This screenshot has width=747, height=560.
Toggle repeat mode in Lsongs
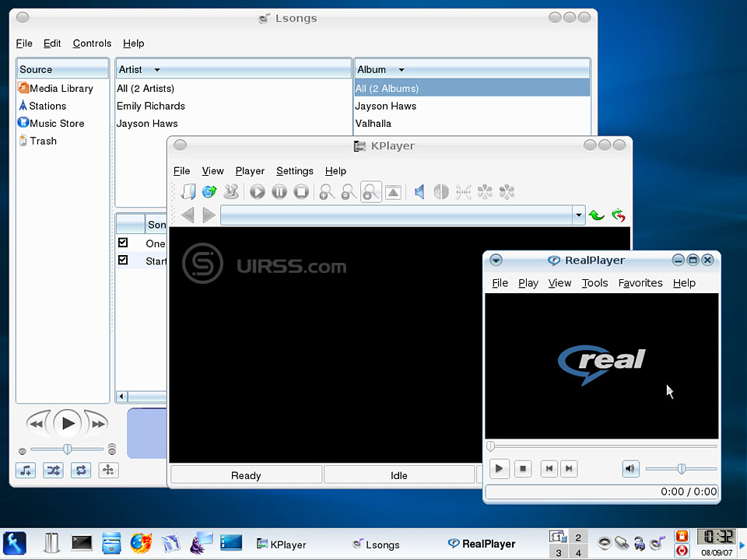tap(81, 470)
